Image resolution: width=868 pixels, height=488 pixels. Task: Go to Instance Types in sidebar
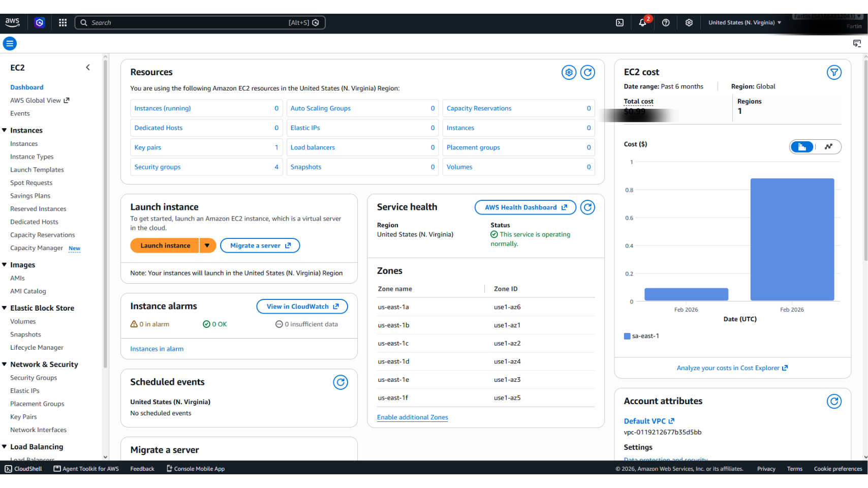32,157
